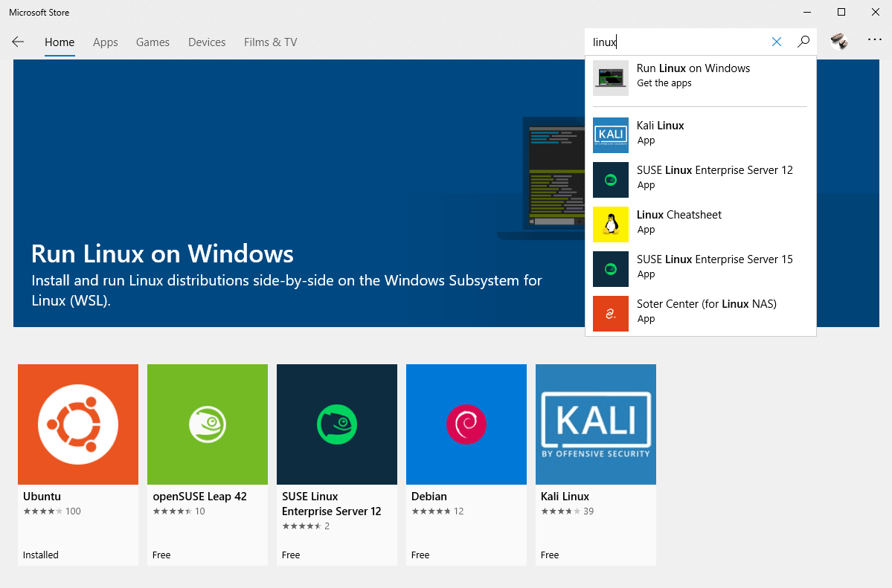Screen dimensions: 892x588
Task: Clear the search box text
Action: 777,42
